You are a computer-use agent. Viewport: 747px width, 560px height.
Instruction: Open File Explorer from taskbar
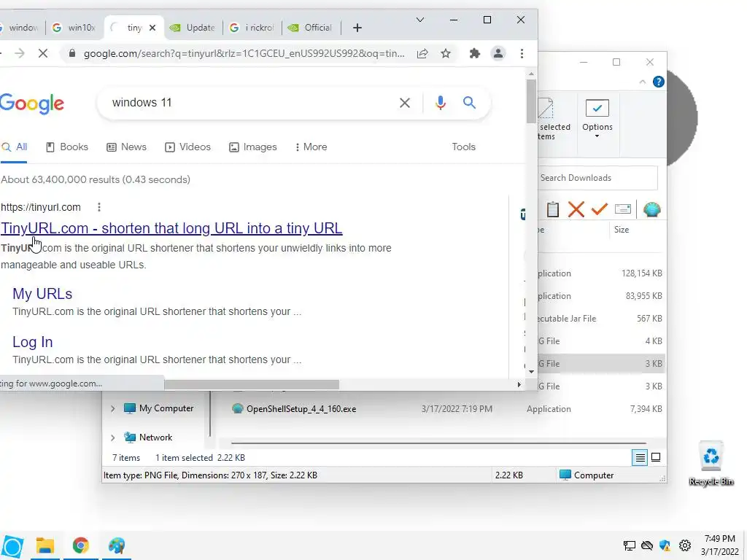(x=45, y=545)
